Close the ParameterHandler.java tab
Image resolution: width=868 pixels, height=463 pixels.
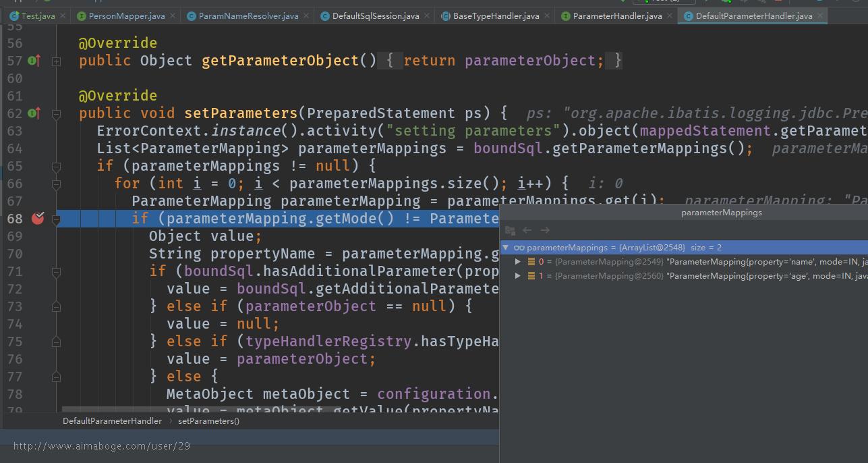point(670,16)
